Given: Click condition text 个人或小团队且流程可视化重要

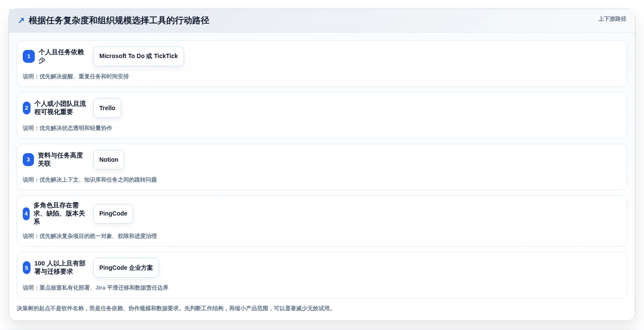Looking at the screenshot, I should point(60,108).
